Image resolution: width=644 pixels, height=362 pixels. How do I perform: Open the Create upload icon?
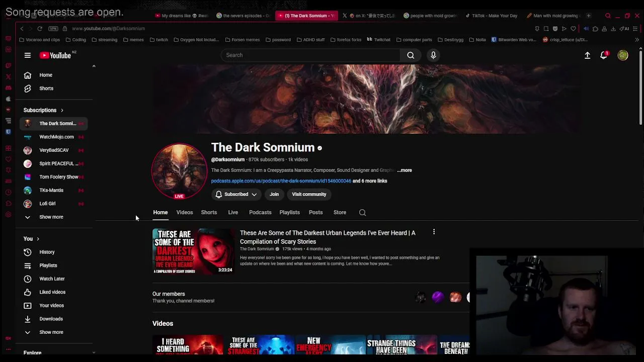point(587,55)
